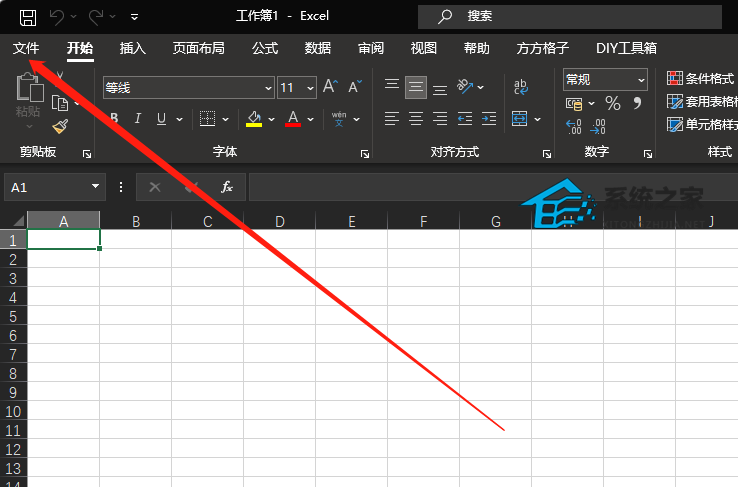Switch to the 插入 tab
The height and width of the screenshot is (487, 738).
(132, 48)
